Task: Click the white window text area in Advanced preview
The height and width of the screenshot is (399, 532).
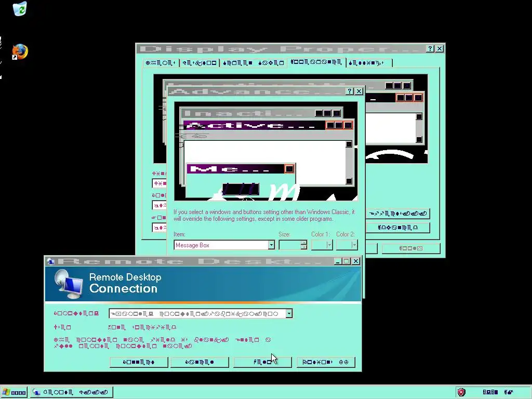Action: 264,153
